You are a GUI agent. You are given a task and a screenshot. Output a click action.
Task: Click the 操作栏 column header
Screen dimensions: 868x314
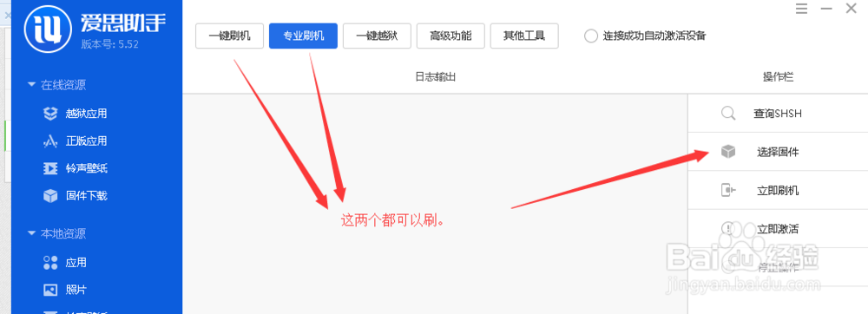(778, 77)
